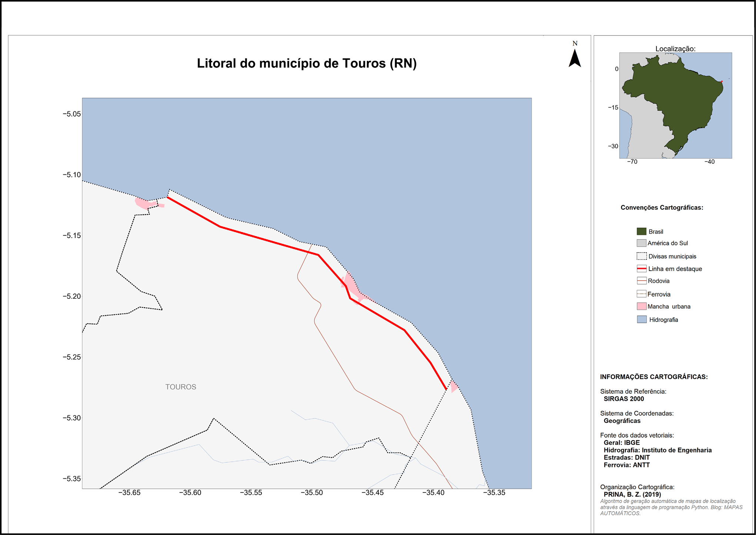Click the SIRGAS 2000 reference text

pyautogui.click(x=624, y=399)
